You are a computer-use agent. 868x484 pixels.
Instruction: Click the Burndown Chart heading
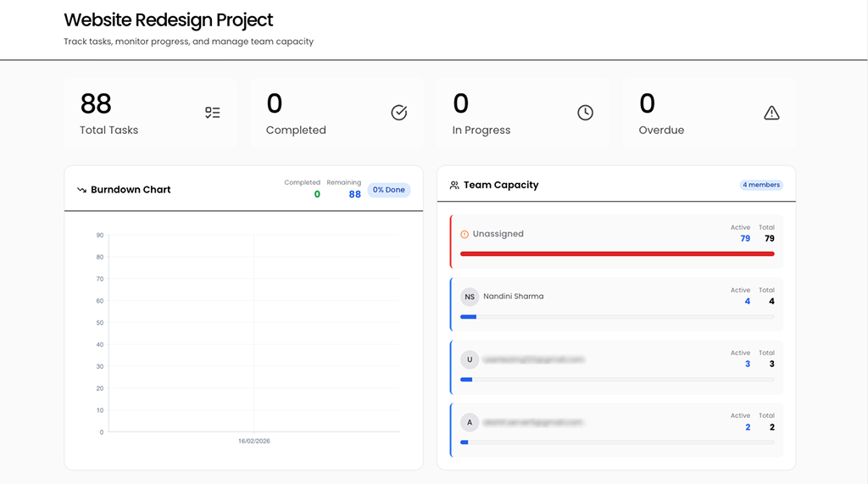[131, 189]
